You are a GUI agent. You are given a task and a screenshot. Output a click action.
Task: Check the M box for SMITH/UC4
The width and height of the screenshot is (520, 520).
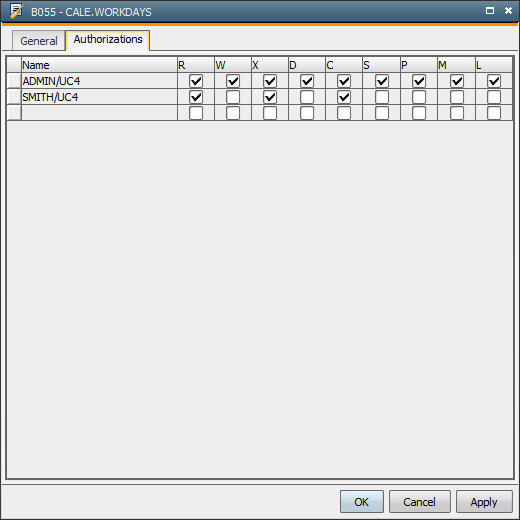[x=457, y=97]
